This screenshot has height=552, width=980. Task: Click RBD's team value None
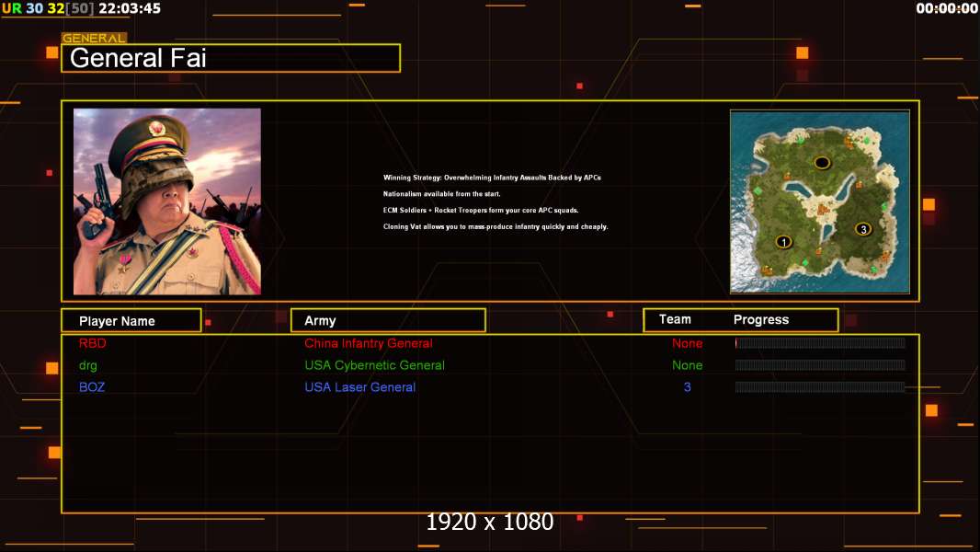(x=687, y=343)
